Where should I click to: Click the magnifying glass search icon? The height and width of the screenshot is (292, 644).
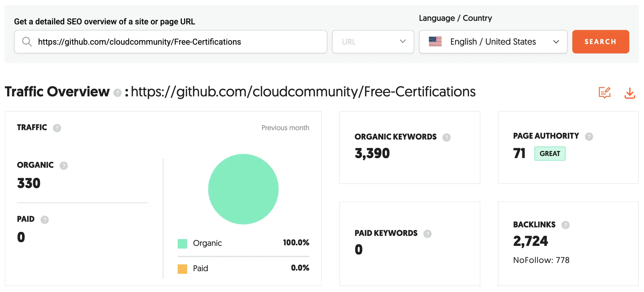point(27,42)
